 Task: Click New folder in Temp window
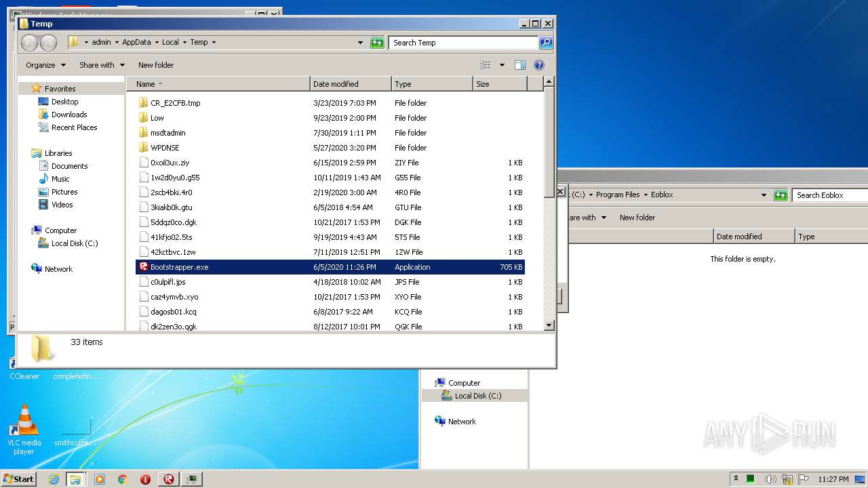click(x=156, y=65)
